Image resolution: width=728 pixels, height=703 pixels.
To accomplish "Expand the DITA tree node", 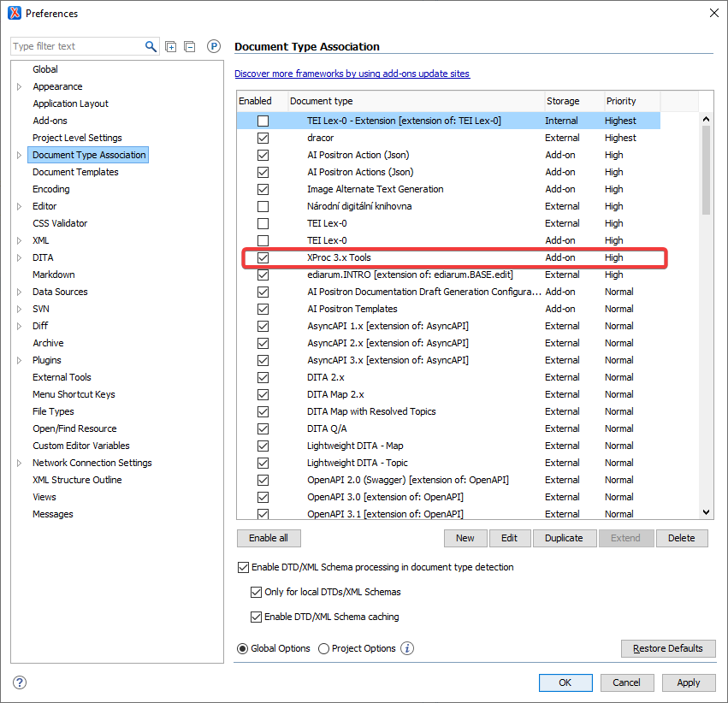I will 19,258.
